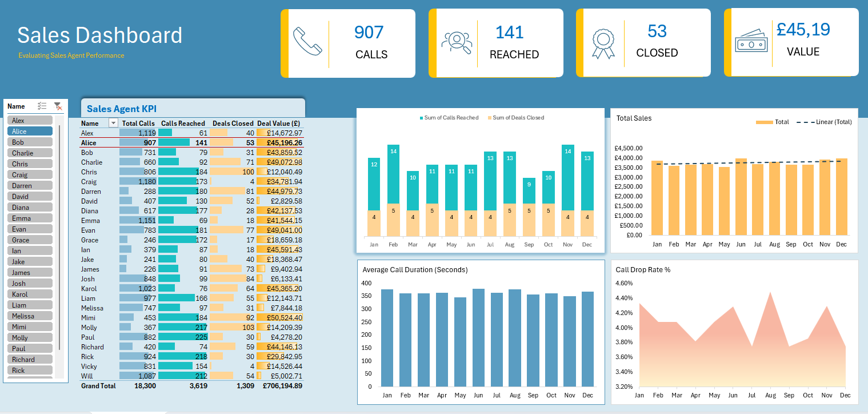Click the teal Calls Reached legend swatch
The height and width of the screenshot is (414, 868).
click(422, 118)
